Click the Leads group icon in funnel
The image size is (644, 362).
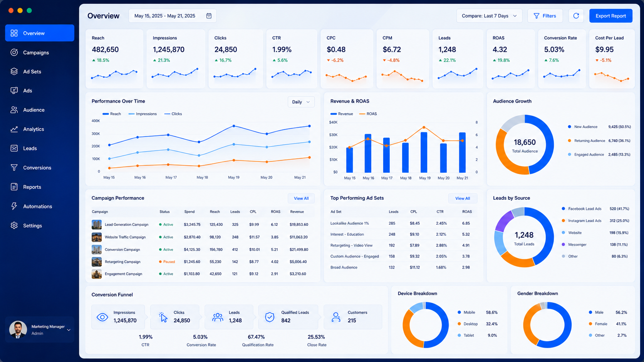tap(218, 317)
